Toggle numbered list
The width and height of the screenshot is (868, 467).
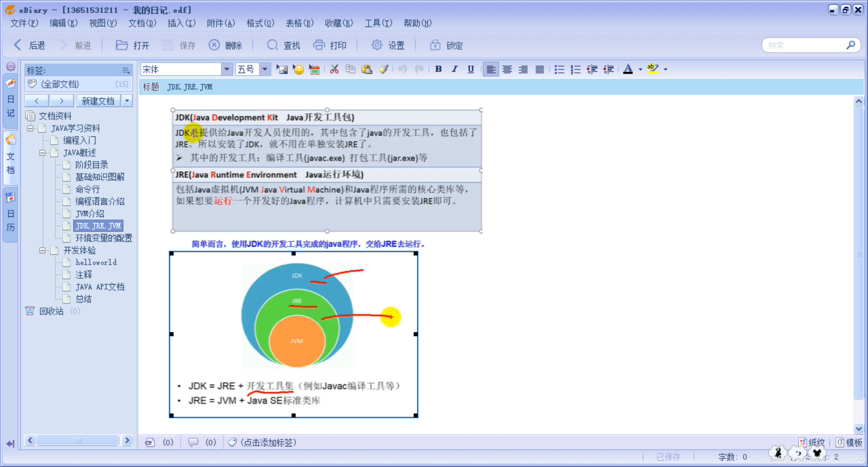(x=576, y=69)
